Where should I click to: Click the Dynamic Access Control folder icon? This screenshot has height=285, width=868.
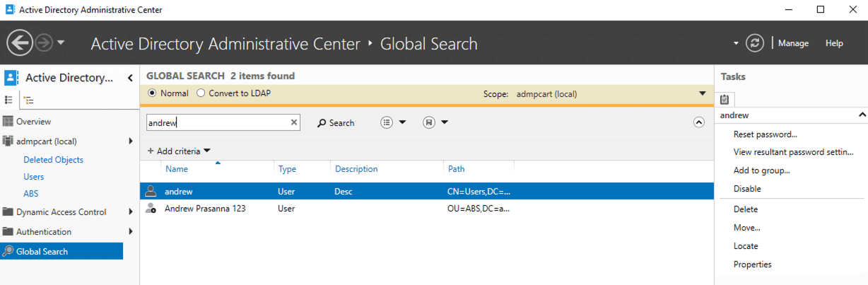(x=8, y=212)
